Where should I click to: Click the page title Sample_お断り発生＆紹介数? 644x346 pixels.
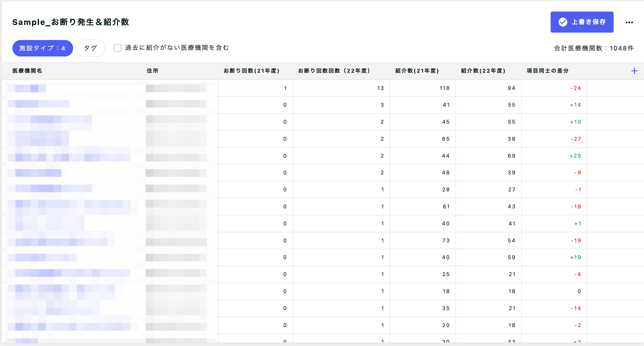click(x=71, y=22)
